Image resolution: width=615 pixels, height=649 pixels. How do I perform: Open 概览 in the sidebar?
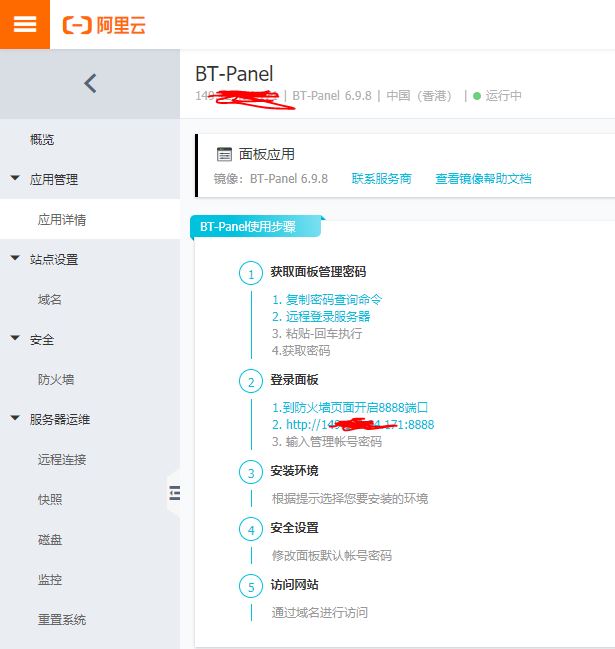pos(42,139)
